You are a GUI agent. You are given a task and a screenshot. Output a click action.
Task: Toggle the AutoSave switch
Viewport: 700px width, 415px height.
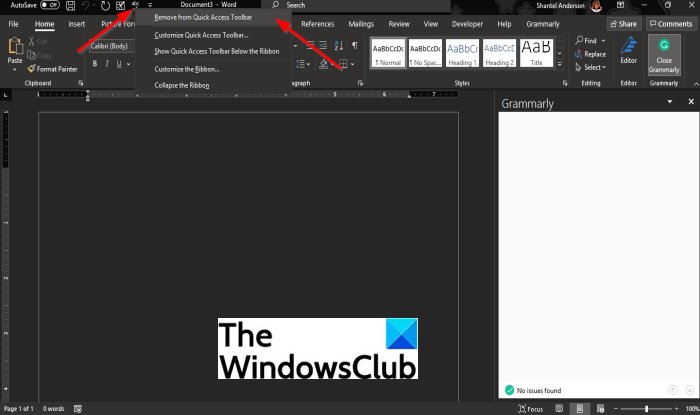click(50, 5)
